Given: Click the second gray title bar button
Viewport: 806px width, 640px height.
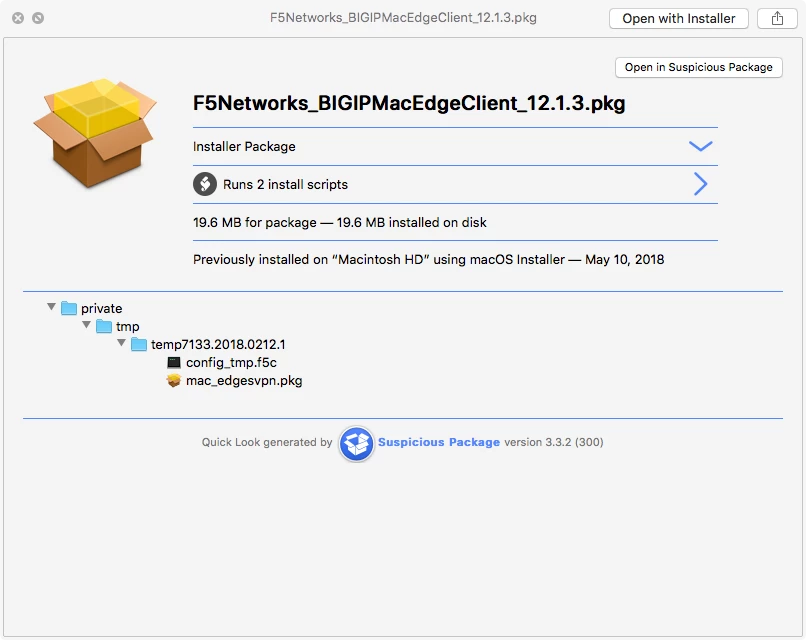Looking at the screenshot, I should tap(38, 19).
